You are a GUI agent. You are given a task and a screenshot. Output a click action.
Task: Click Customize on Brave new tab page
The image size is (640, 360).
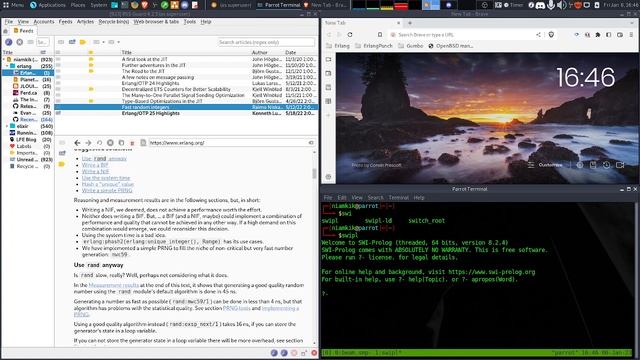[545, 165]
